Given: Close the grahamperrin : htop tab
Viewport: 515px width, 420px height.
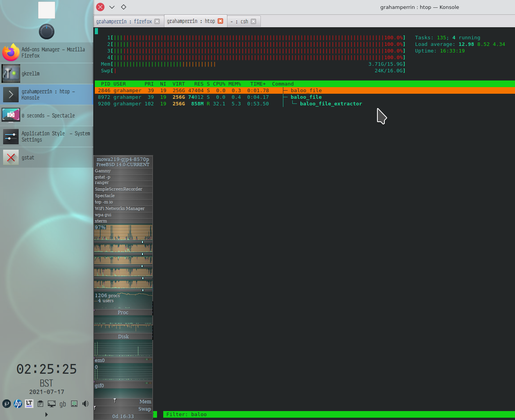Looking at the screenshot, I should 220,21.
